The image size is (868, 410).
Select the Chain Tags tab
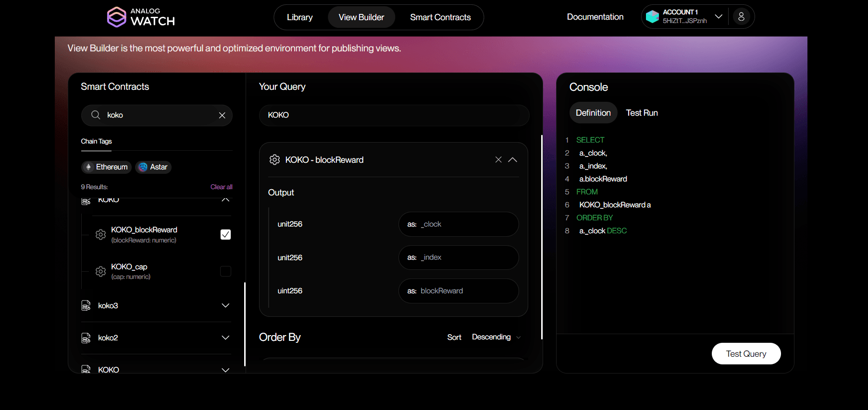[x=96, y=141]
